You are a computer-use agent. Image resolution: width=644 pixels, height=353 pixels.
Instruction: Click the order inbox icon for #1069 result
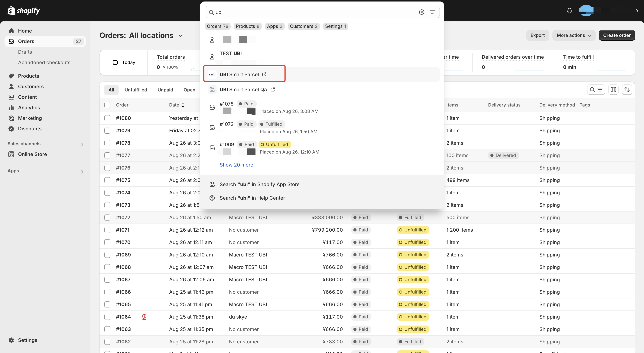(212, 148)
